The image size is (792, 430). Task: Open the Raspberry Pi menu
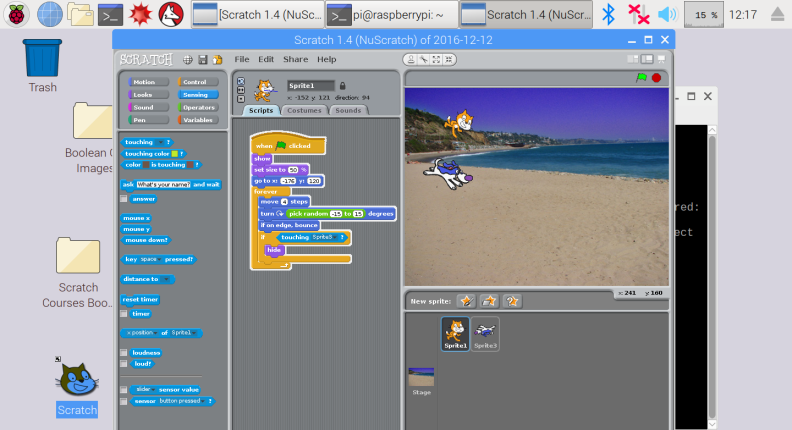click(16, 14)
